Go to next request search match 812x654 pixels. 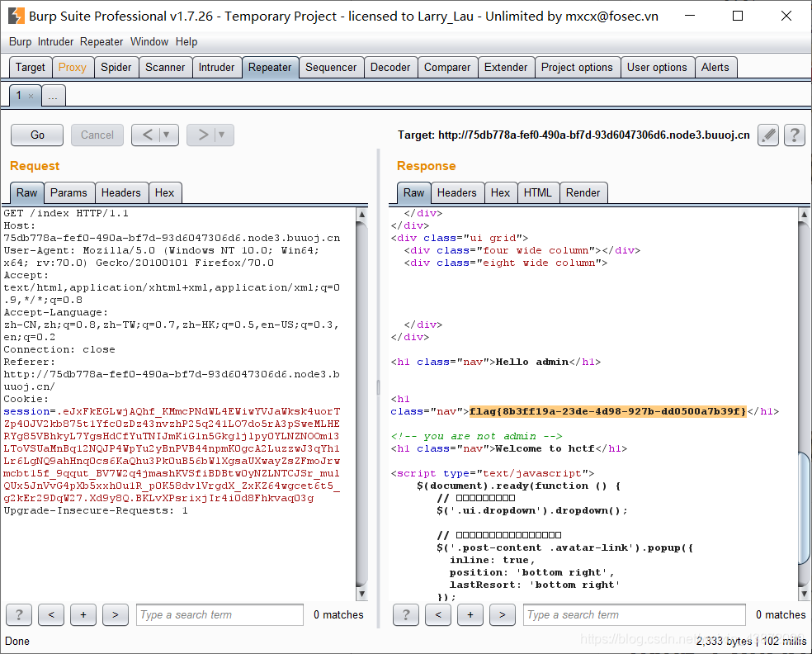point(116,614)
